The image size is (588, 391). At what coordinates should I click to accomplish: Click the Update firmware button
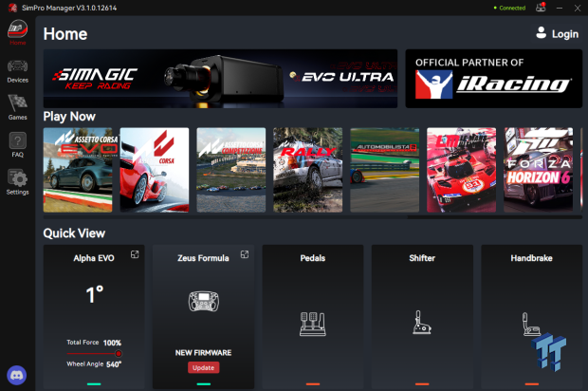204,367
